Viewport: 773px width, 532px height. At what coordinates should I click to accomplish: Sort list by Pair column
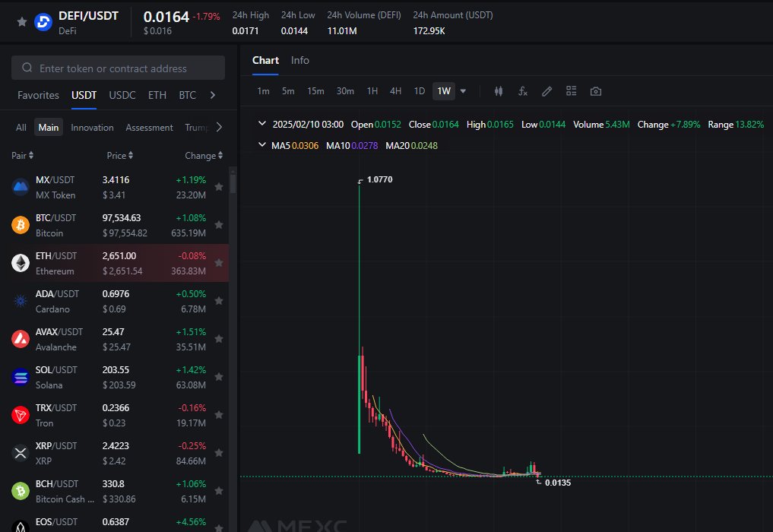[23, 155]
